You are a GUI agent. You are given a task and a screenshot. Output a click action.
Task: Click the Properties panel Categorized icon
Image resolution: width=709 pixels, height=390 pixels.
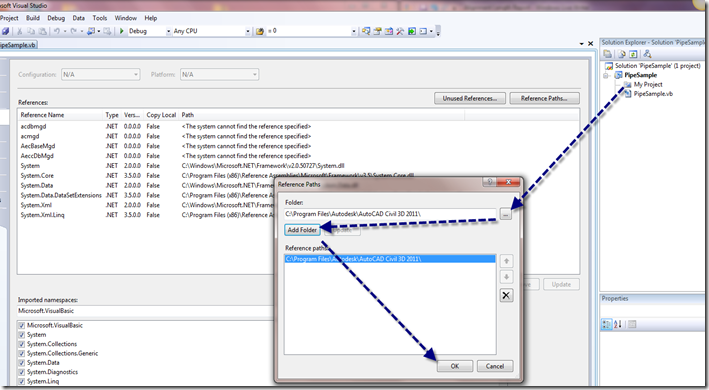point(606,324)
